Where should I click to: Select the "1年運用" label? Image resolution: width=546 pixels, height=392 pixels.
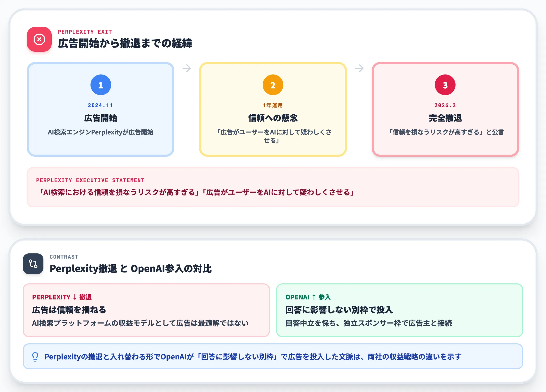(x=273, y=105)
